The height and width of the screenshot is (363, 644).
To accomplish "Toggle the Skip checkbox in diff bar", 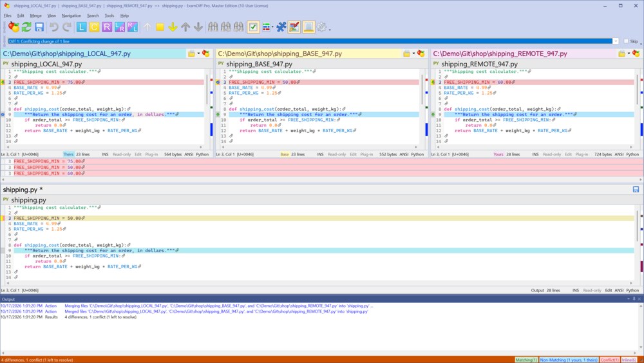I will (x=626, y=41).
